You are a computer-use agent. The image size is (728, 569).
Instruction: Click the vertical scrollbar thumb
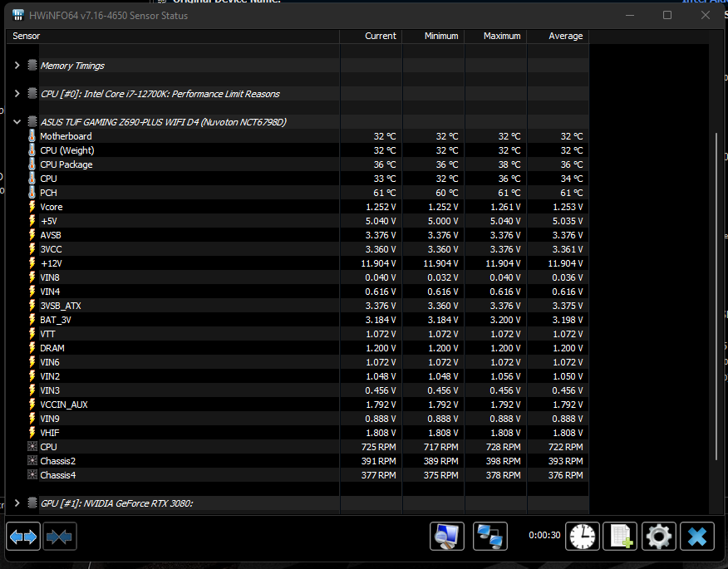[x=716, y=297]
